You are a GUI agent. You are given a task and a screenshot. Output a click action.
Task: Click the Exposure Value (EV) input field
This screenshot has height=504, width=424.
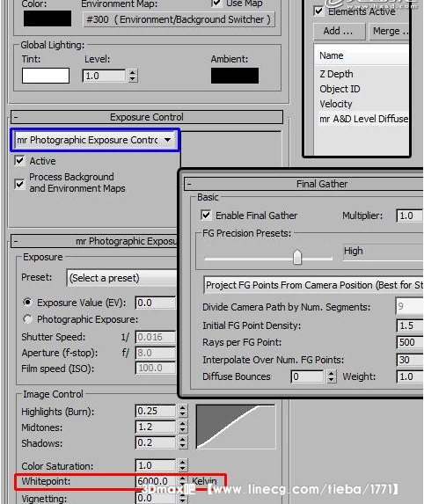tap(156, 303)
